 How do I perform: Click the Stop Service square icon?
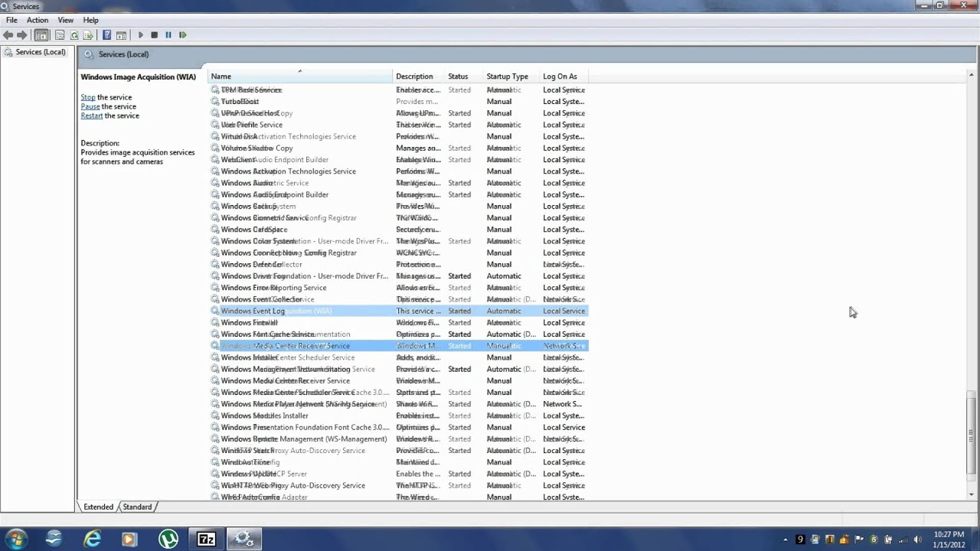click(154, 35)
